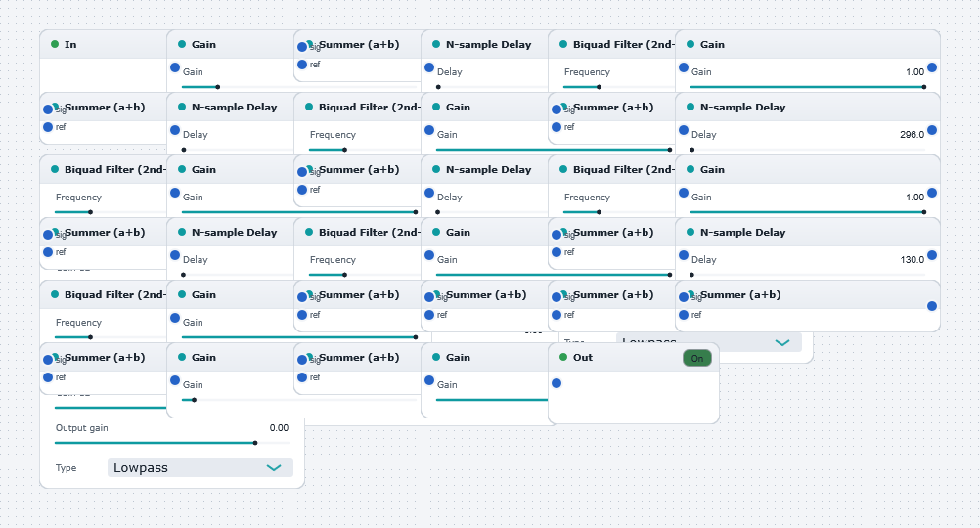Select the In node header

pos(104,44)
